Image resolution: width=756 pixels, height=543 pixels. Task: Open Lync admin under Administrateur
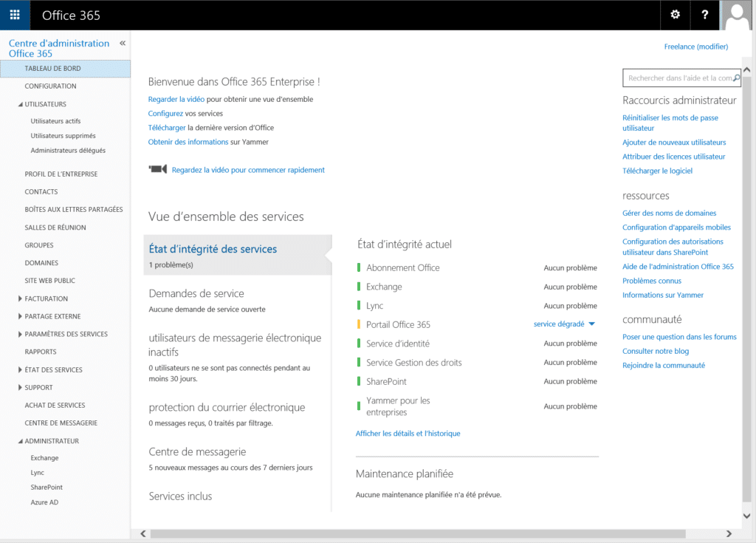click(37, 473)
